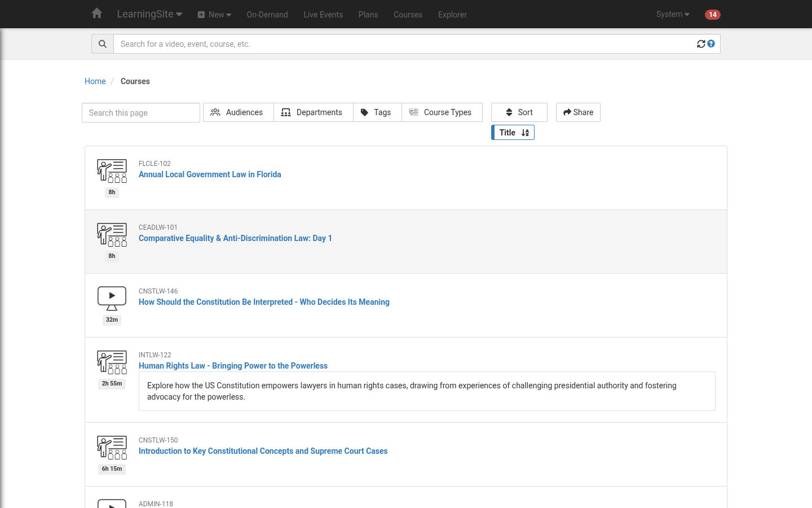Expand the System dropdown
The width and height of the screenshot is (812, 508).
(673, 14)
